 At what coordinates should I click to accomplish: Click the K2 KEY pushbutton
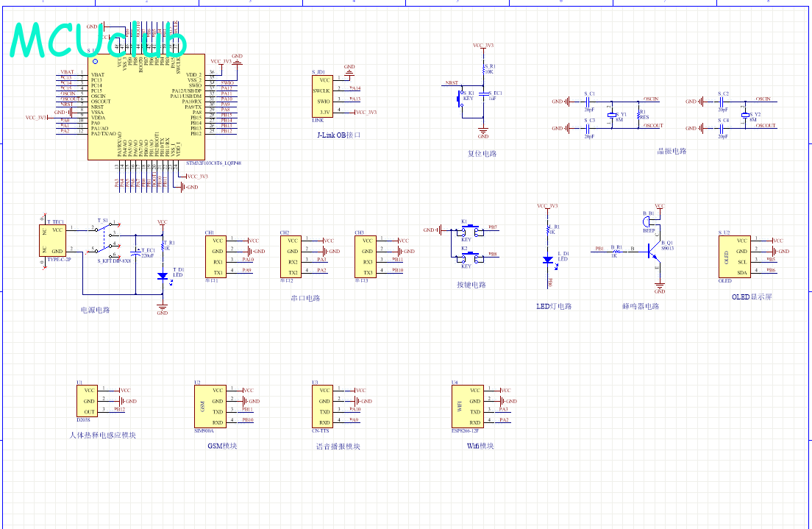point(470,257)
